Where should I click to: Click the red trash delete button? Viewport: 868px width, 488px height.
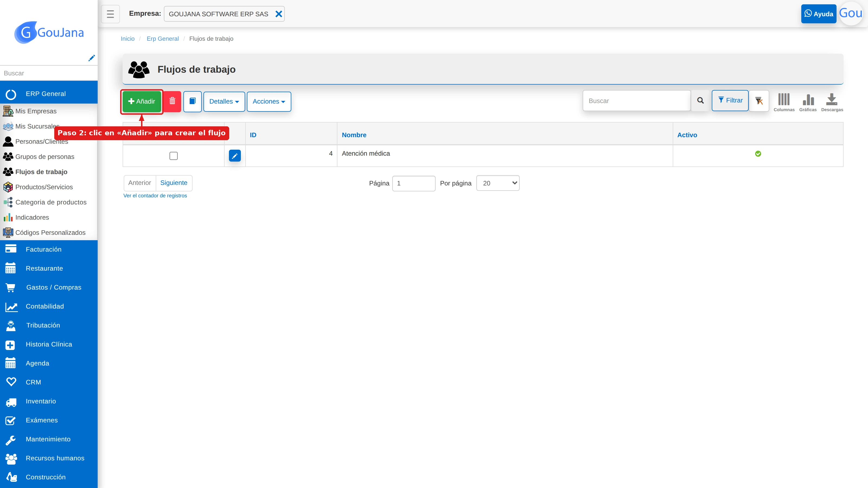pos(172,101)
